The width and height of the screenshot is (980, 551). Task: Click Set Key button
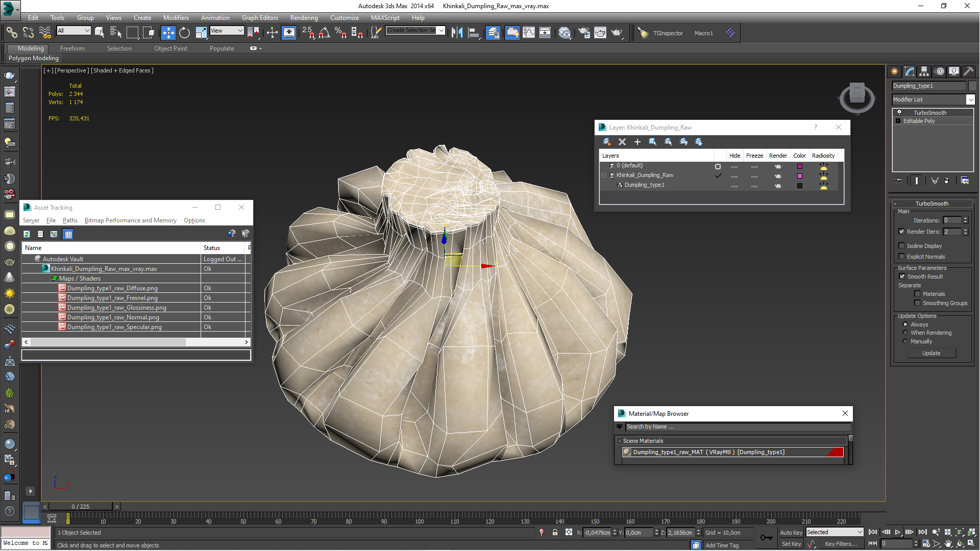point(791,544)
